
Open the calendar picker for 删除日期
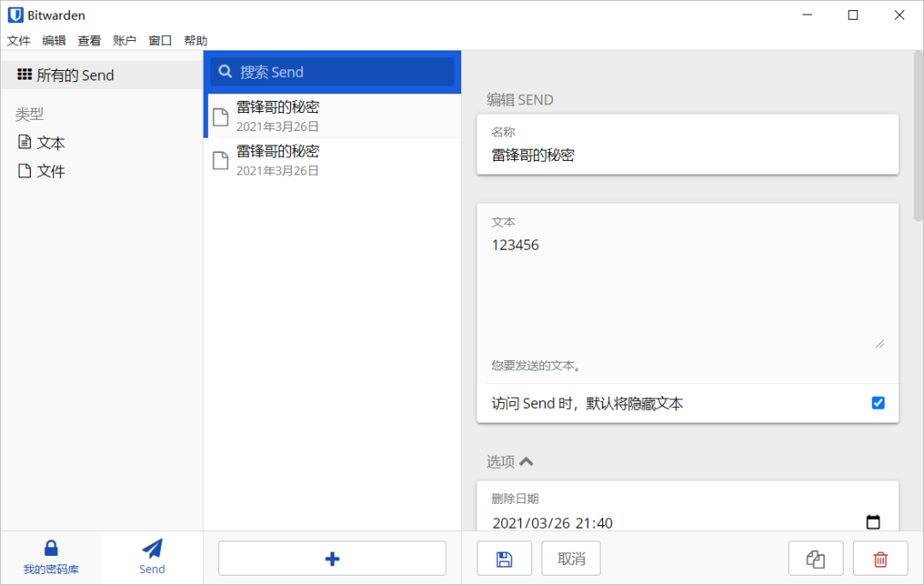(x=874, y=522)
